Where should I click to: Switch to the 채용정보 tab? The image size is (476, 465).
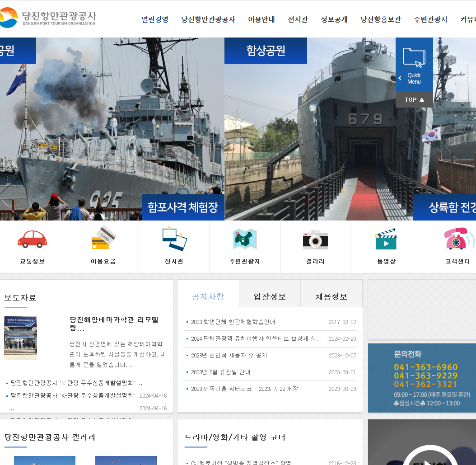[331, 296]
